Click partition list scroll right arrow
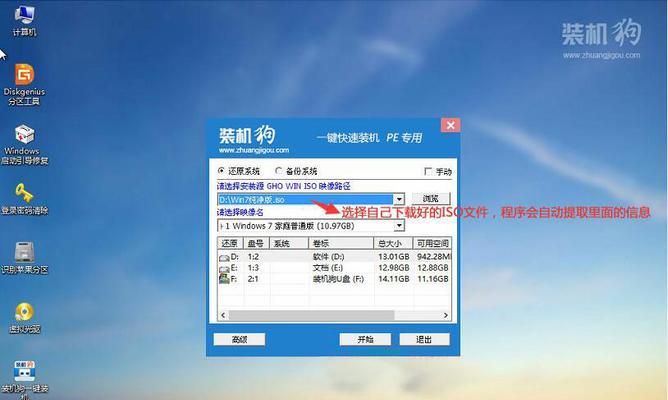The image size is (668, 400). 446,315
